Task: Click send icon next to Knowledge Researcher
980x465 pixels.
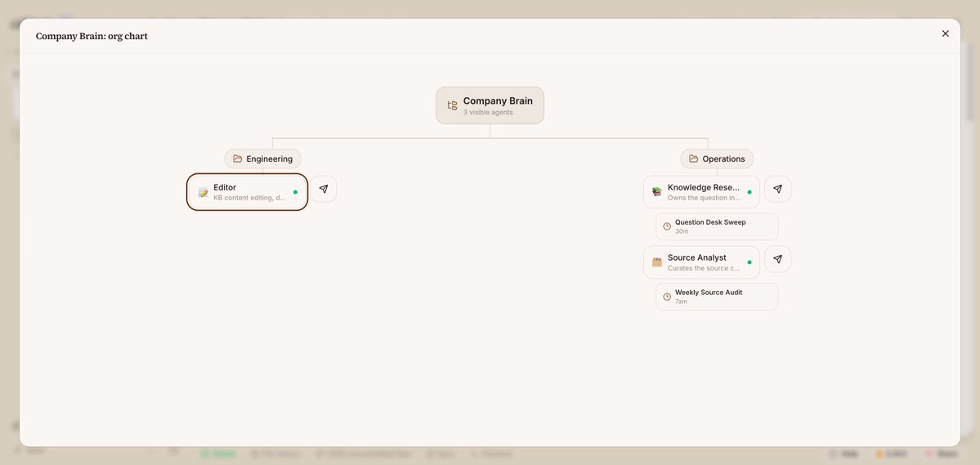Action: pos(777,189)
